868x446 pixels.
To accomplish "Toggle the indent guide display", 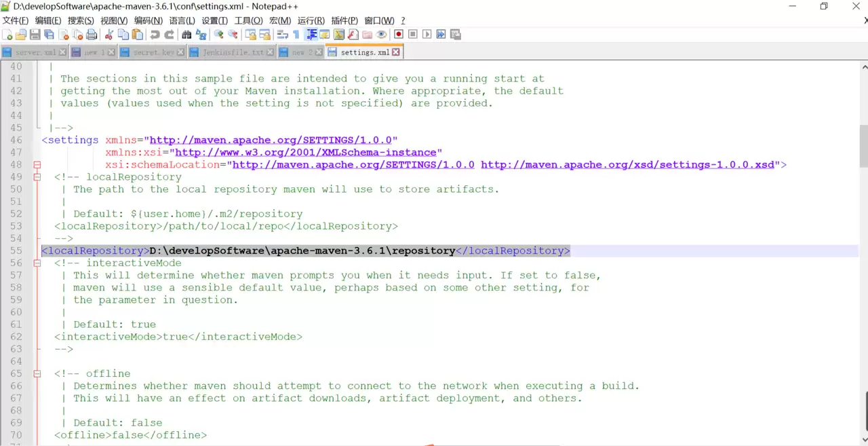I will (x=311, y=35).
